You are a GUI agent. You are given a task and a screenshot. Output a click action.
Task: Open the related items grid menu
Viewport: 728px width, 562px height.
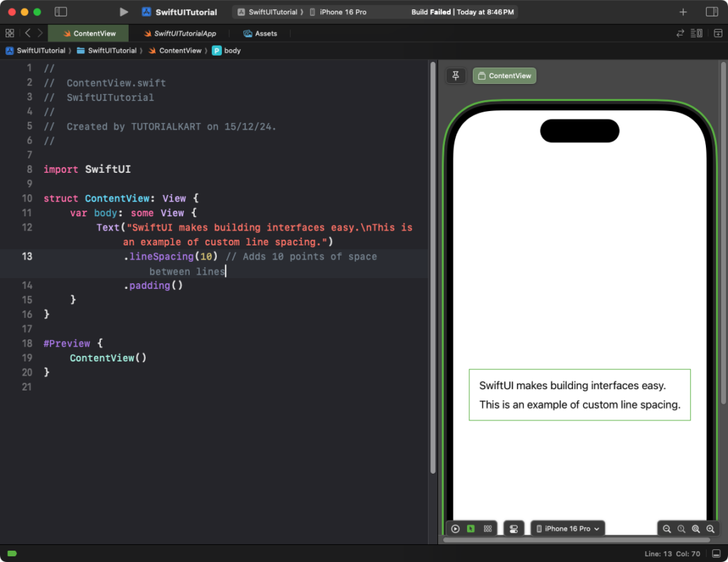click(x=10, y=33)
